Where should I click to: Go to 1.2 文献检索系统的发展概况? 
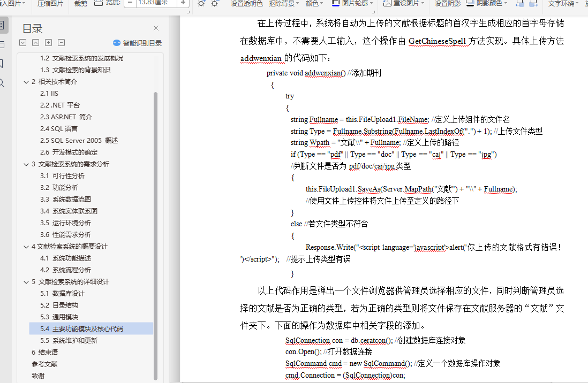(82, 58)
